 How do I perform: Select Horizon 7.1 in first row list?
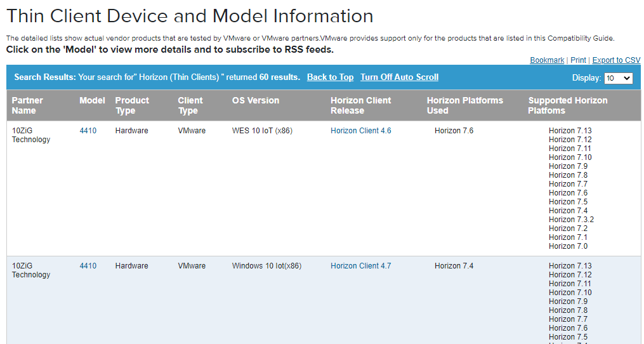tap(568, 237)
